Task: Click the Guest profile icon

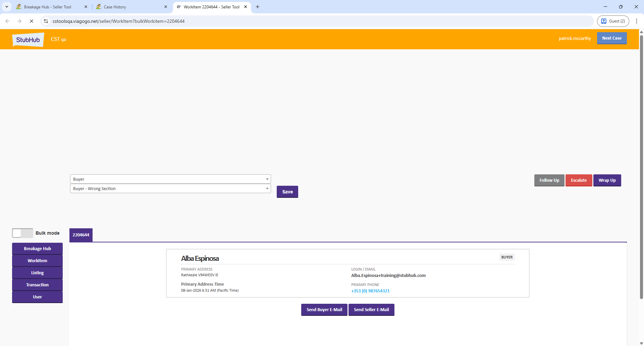Action: click(x=613, y=21)
